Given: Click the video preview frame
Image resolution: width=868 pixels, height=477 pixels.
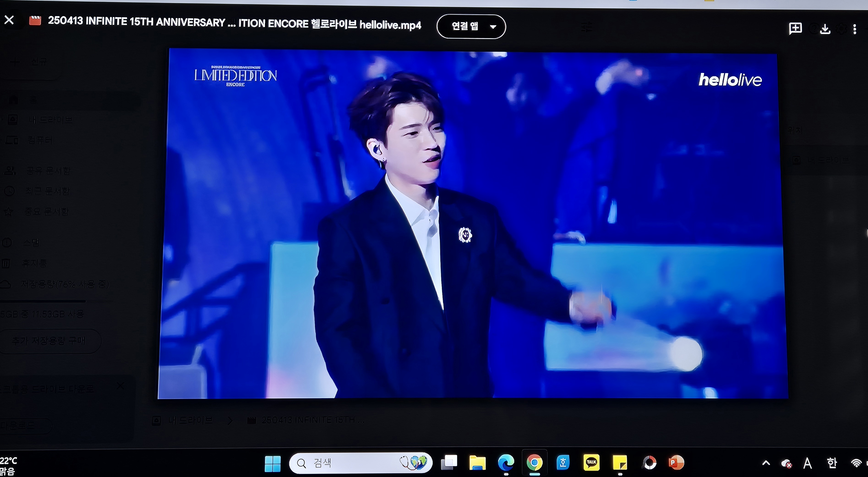Looking at the screenshot, I should tap(473, 224).
